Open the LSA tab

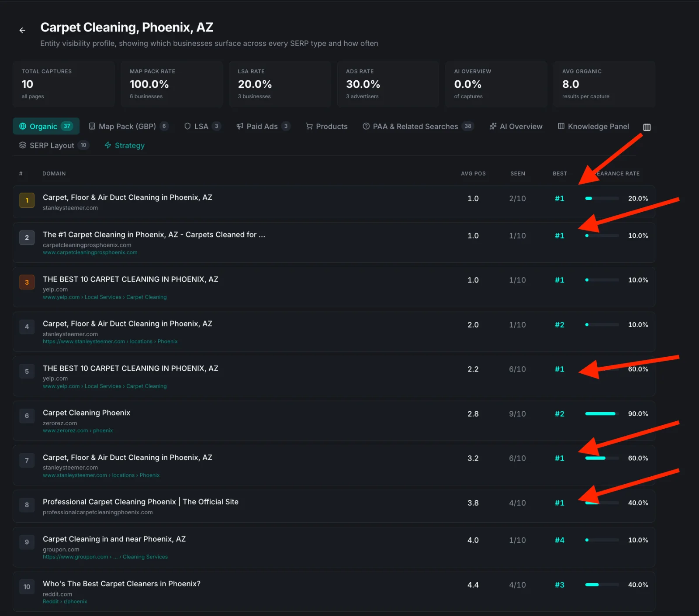pyautogui.click(x=202, y=126)
